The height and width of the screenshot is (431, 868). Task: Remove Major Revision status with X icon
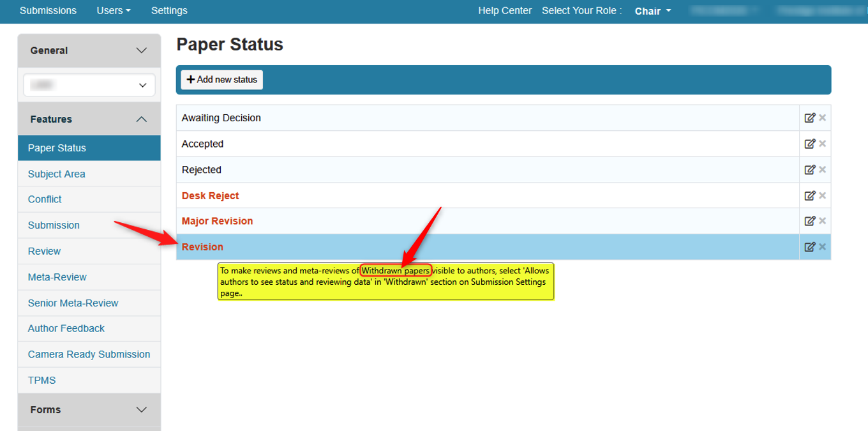tap(823, 221)
